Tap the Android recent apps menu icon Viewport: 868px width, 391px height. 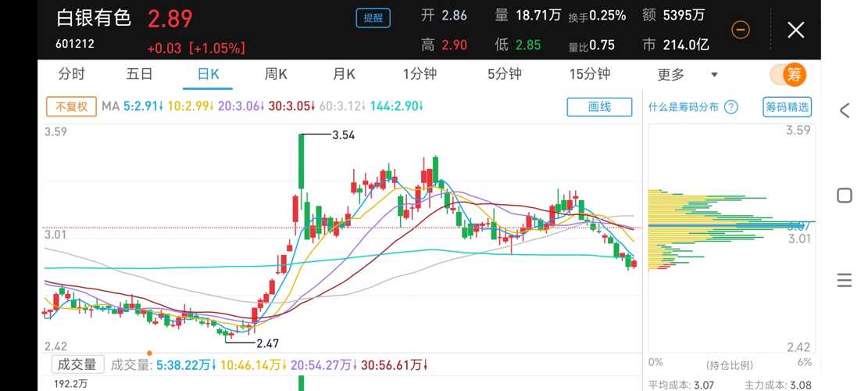point(845,280)
